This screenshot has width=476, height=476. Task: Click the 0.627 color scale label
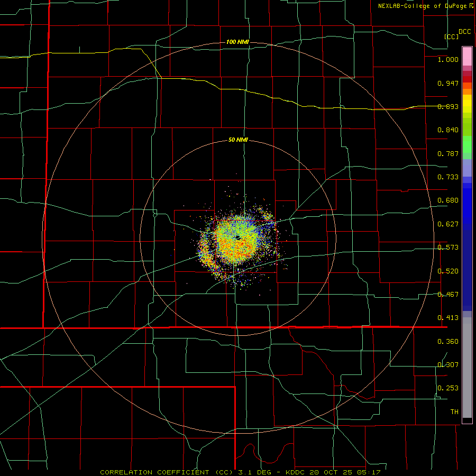click(448, 224)
